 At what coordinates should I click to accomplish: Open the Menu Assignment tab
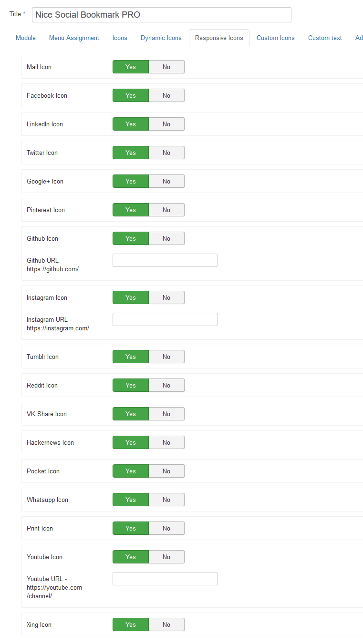tap(74, 38)
